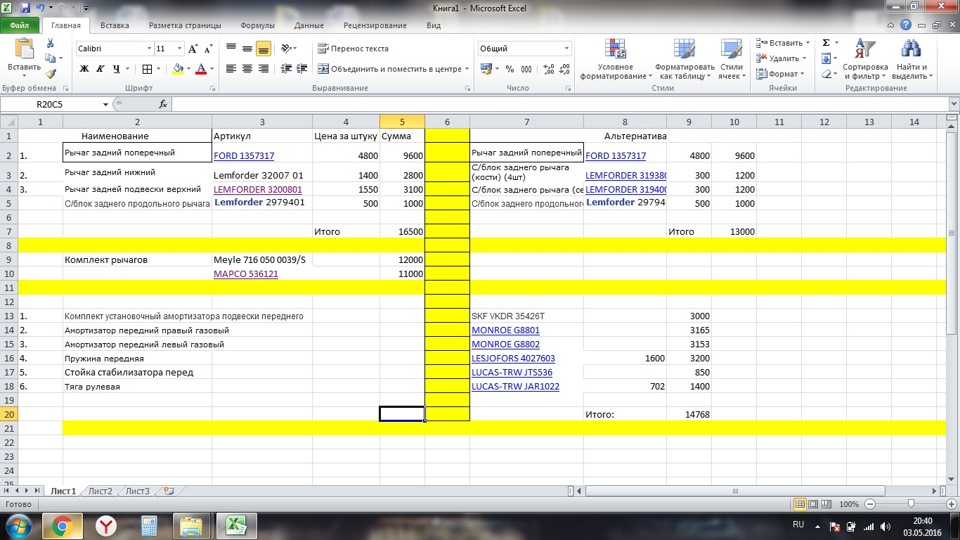960x540 pixels.
Task: Open the font size 11 dropdown
Action: 179,48
